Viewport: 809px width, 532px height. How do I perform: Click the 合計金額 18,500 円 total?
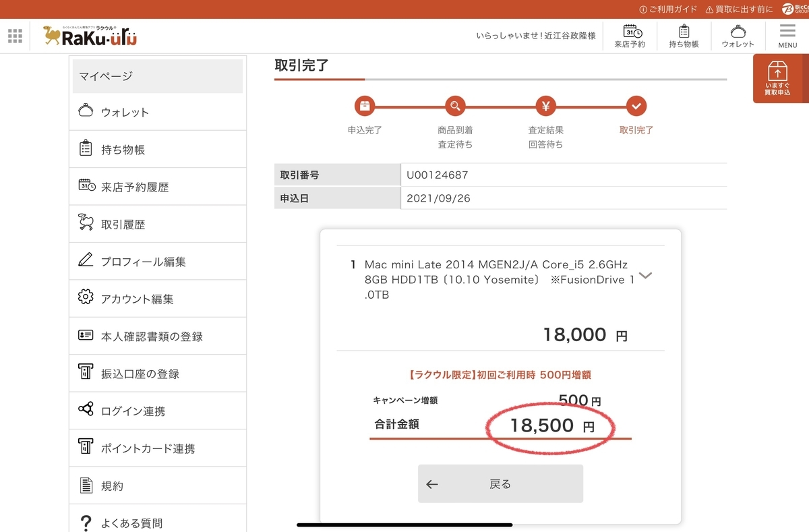point(552,425)
